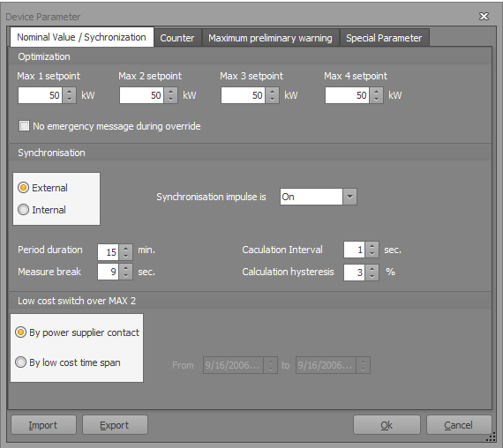
Task: Open the Special Parameter tab
Action: pos(384,38)
